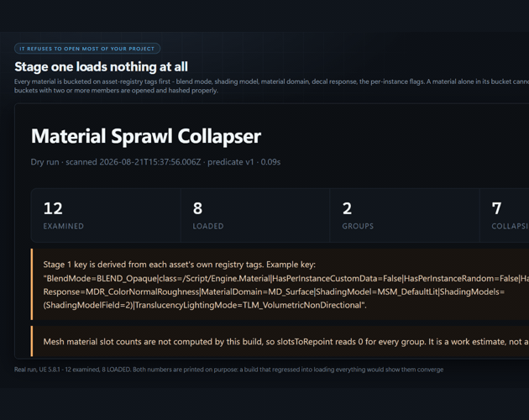
Task: Click the paragraph about asset-registry tag bucketing
Action: [x=271, y=86]
